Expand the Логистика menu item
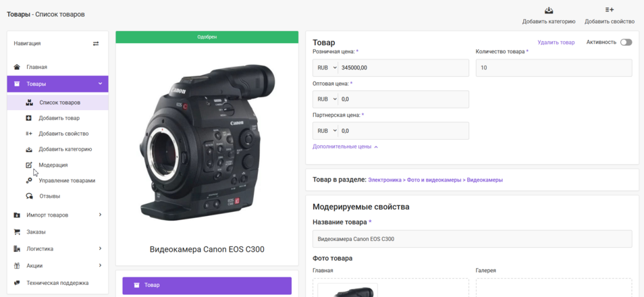The height and width of the screenshot is (297, 644). tap(100, 248)
